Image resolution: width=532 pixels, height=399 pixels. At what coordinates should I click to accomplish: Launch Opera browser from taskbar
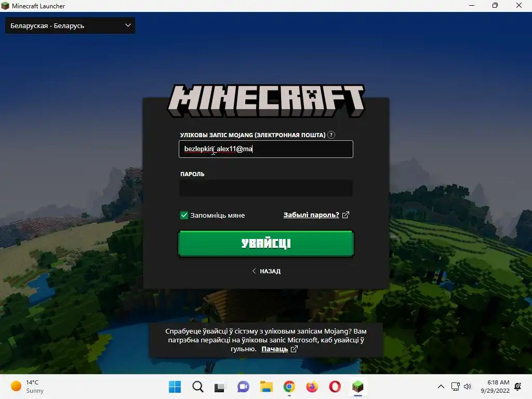point(335,387)
